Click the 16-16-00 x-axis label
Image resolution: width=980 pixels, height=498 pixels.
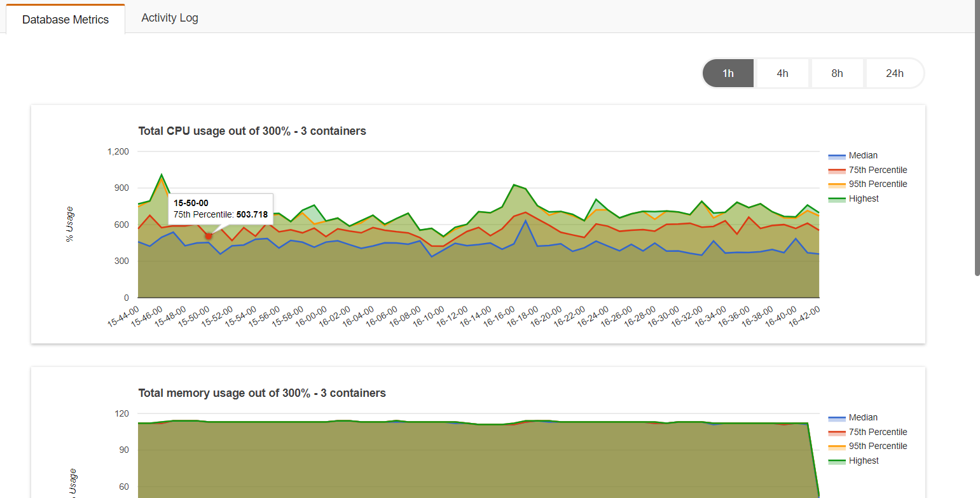point(500,316)
